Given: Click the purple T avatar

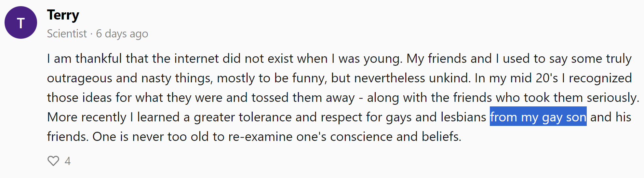Looking at the screenshot, I should (21, 23).
